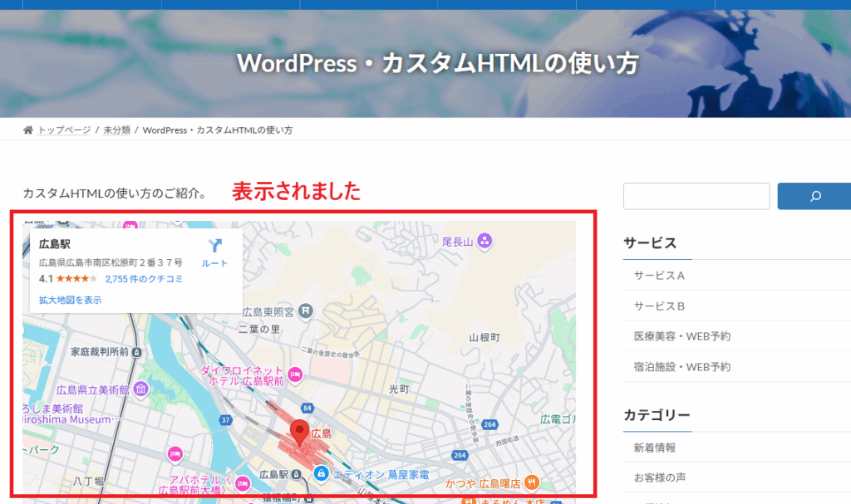
Task: Click the エディオン蔦屋家電 shopping marker icon
Action: (x=322, y=473)
